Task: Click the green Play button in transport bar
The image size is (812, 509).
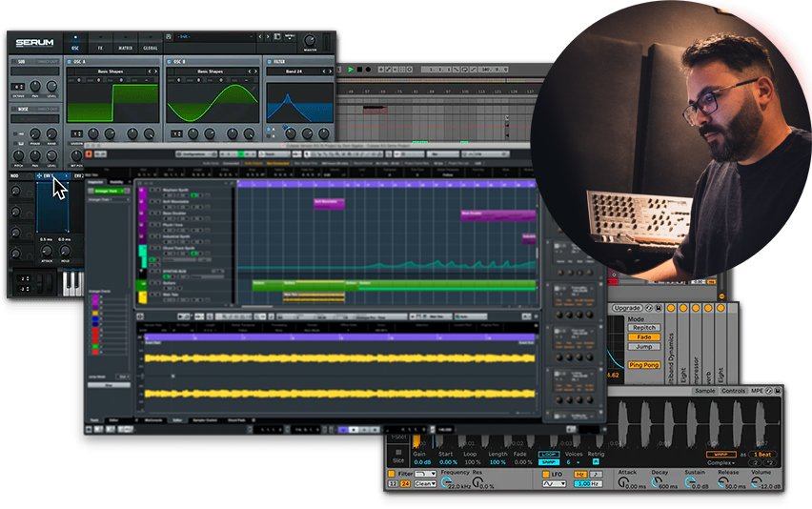Action: pyautogui.click(x=352, y=70)
